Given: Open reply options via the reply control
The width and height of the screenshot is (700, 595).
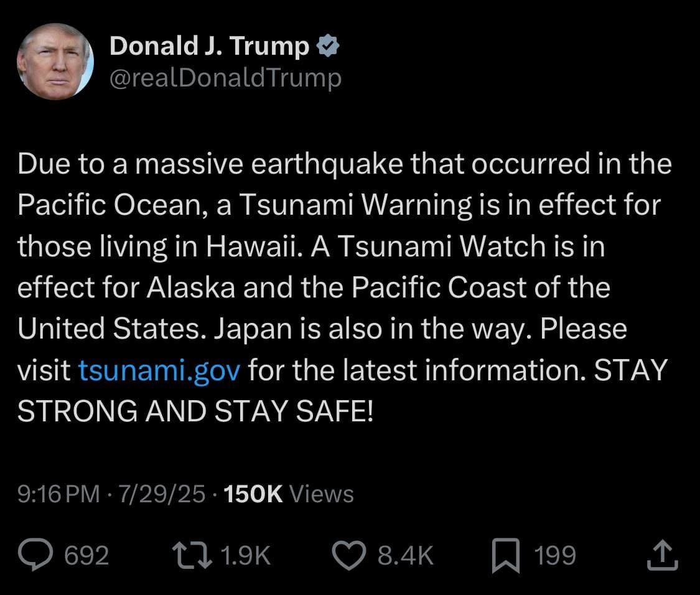Looking at the screenshot, I should point(35,553).
